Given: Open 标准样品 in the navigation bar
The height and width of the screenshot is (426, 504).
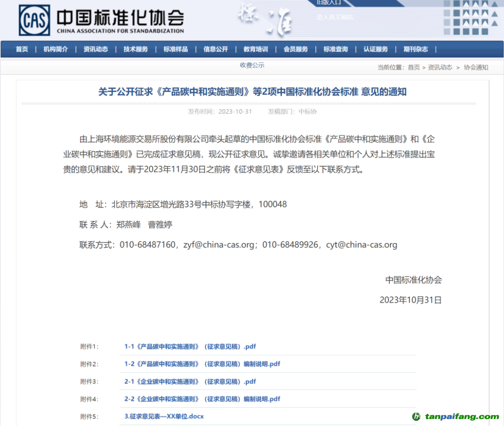Looking at the screenshot, I should 176,50.
